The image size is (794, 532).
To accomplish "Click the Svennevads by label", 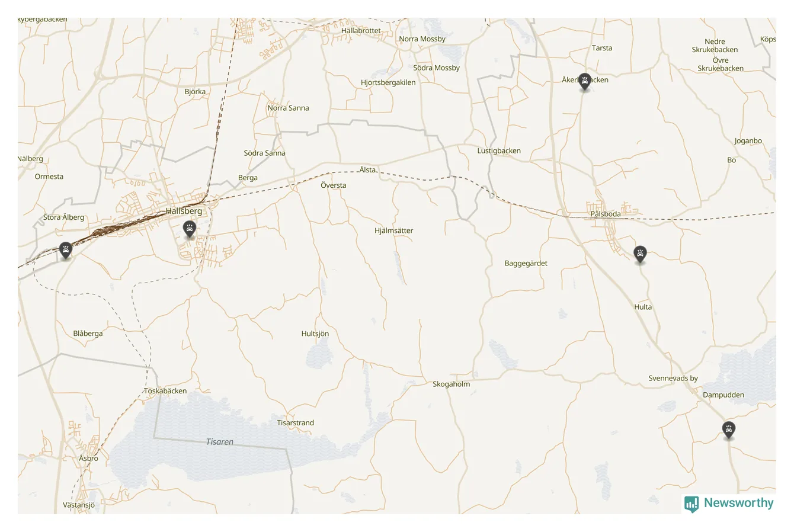I will click(x=673, y=378).
